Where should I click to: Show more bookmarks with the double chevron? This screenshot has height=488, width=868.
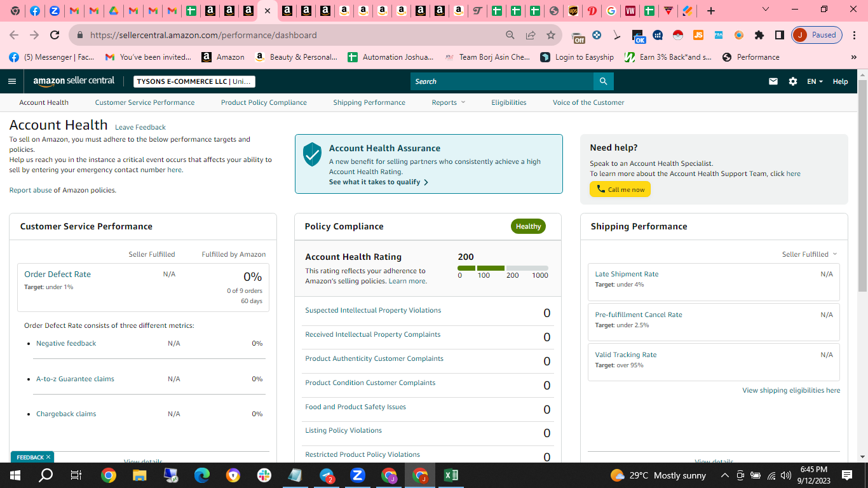[x=853, y=57]
